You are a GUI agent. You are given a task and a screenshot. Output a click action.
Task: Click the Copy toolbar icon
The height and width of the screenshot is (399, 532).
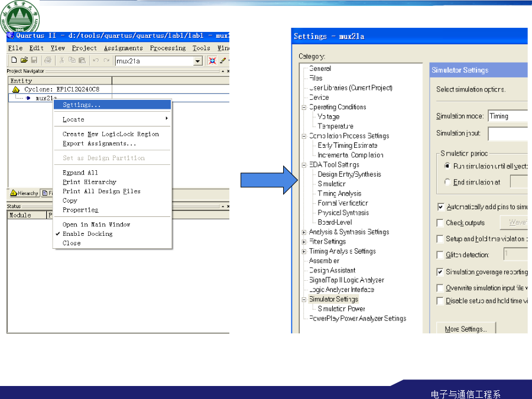[72, 60]
